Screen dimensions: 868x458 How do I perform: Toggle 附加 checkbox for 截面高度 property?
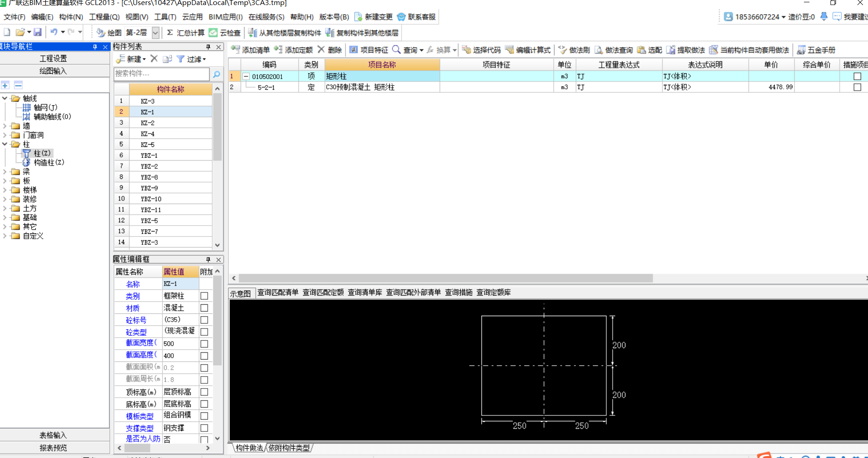coord(204,356)
